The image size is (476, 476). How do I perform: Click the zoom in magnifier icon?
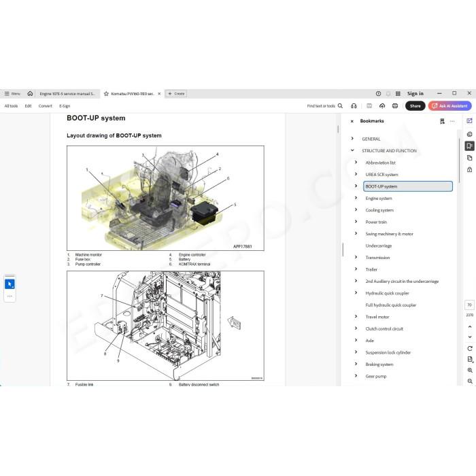point(470,370)
